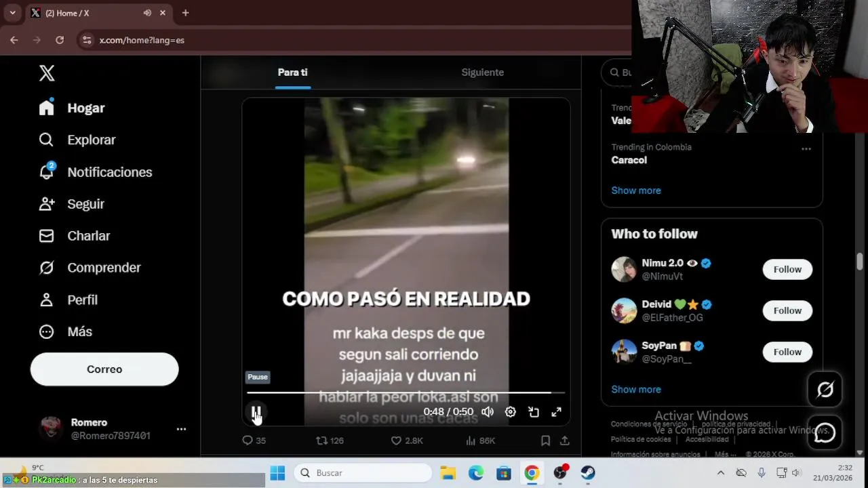The image size is (868, 488).
Task: Open tab search dropdown arrow
Action: [12, 13]
